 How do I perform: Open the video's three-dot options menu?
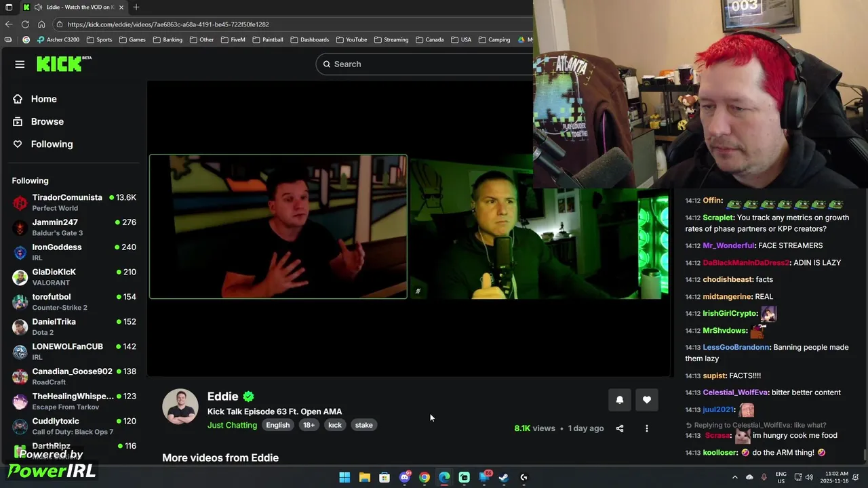[647, 428]
